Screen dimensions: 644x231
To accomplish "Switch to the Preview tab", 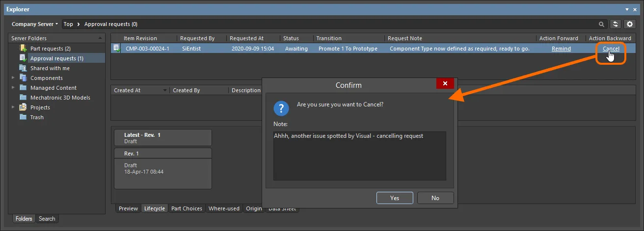I will click(x=128, y=208).
